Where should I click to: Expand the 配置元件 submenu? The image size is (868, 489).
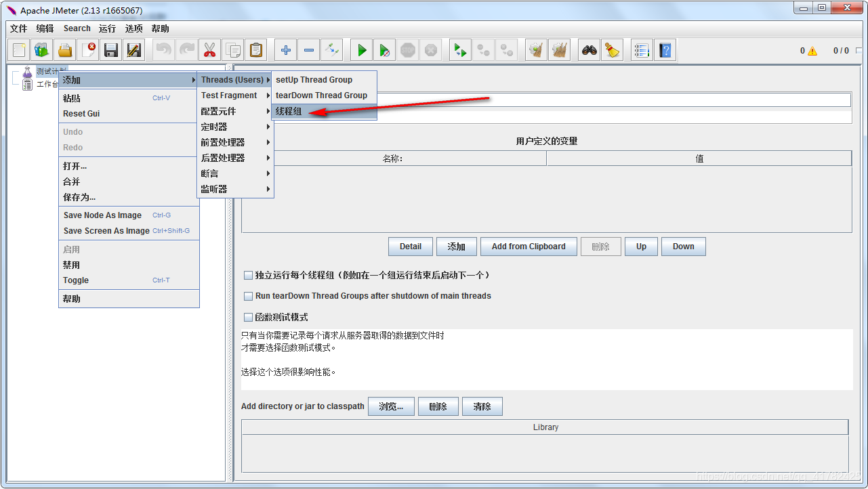pos(235,111)
